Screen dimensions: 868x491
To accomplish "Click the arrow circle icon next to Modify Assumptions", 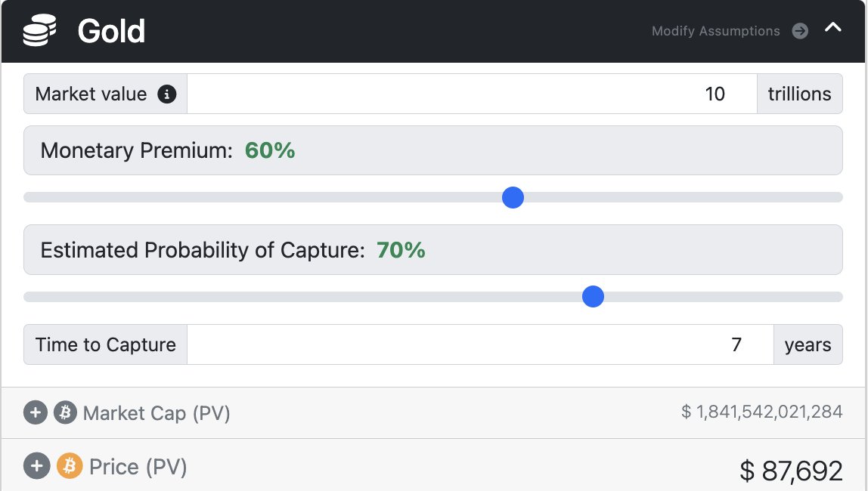I will [800, 31].
